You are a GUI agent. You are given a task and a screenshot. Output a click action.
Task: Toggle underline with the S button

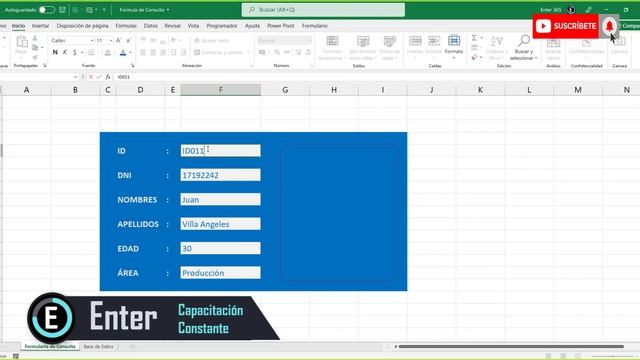tap(75, 52)
